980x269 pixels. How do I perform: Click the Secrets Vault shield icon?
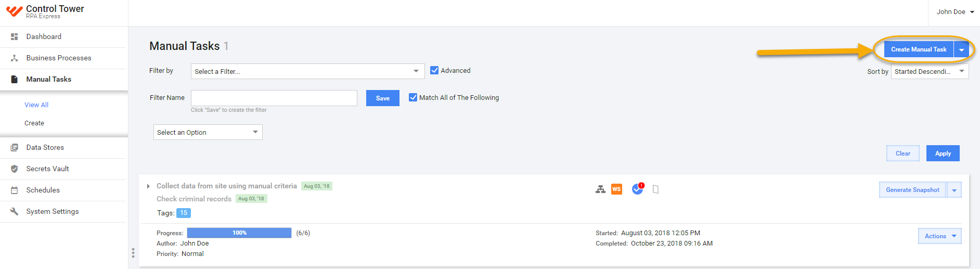(15, 169)
